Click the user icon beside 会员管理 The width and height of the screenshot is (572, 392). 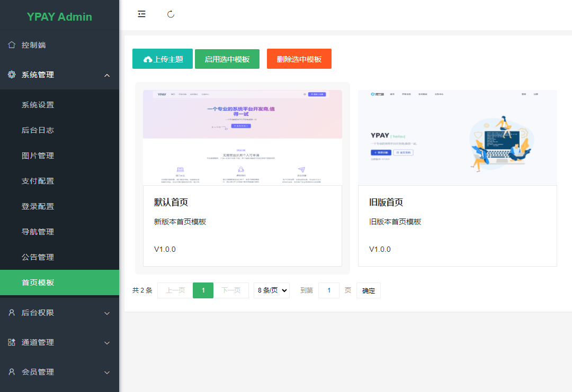[12, 372]
